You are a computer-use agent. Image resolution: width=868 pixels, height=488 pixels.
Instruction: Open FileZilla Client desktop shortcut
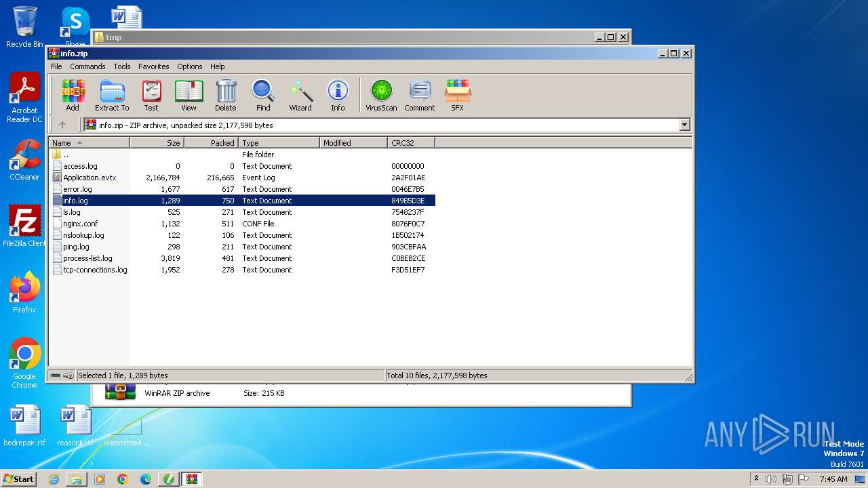[x=24, y=226]
